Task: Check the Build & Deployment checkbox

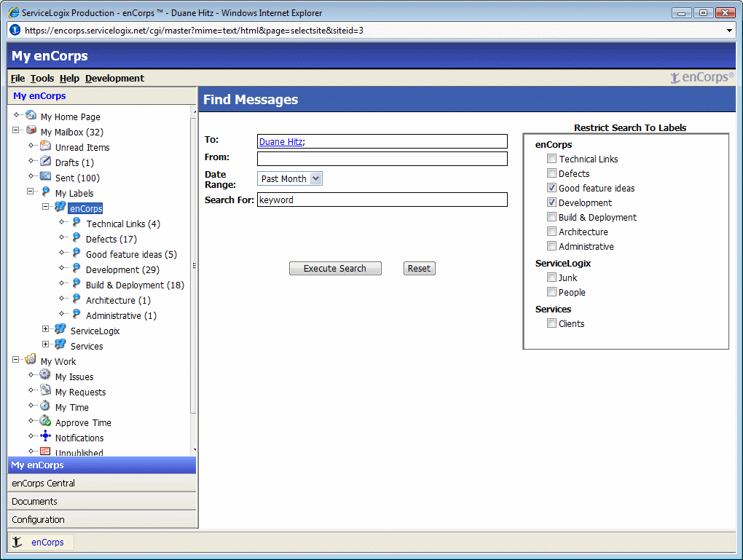Action: point(551,217)
